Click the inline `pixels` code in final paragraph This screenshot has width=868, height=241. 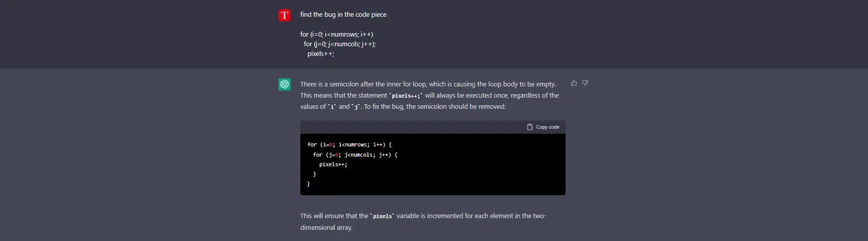[x=383, y=216]
